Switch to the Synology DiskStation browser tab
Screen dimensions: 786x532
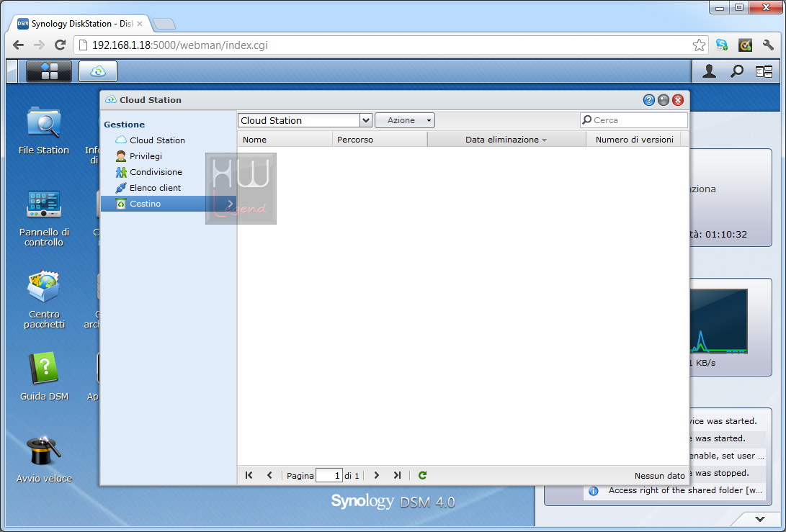coord(81,24)
